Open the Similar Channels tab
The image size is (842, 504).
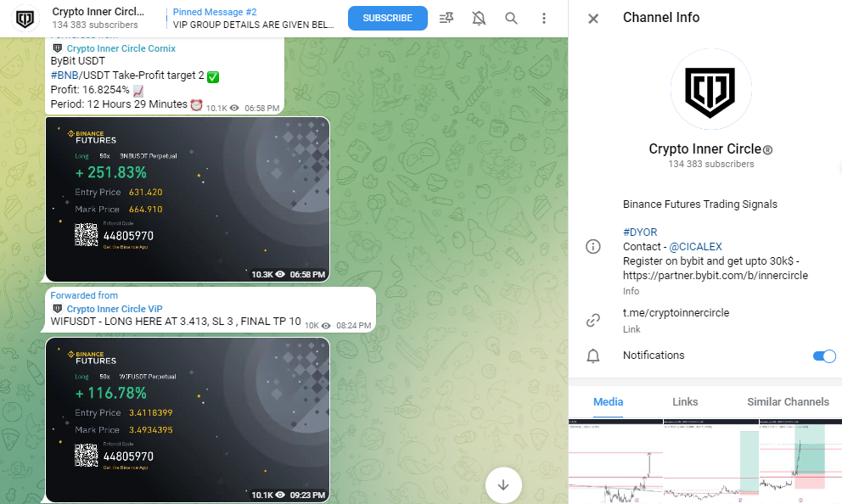(789, 401)
